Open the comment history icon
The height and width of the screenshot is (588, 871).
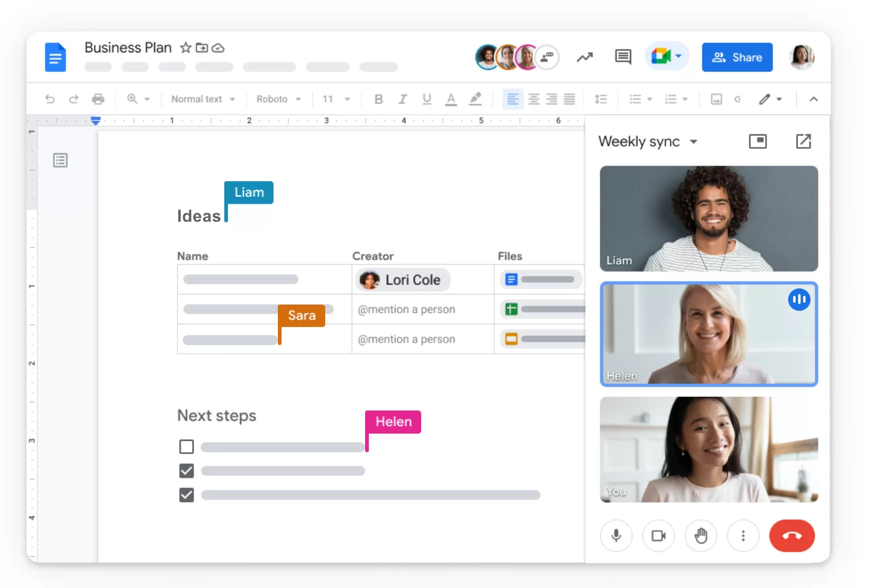point(623,57)
